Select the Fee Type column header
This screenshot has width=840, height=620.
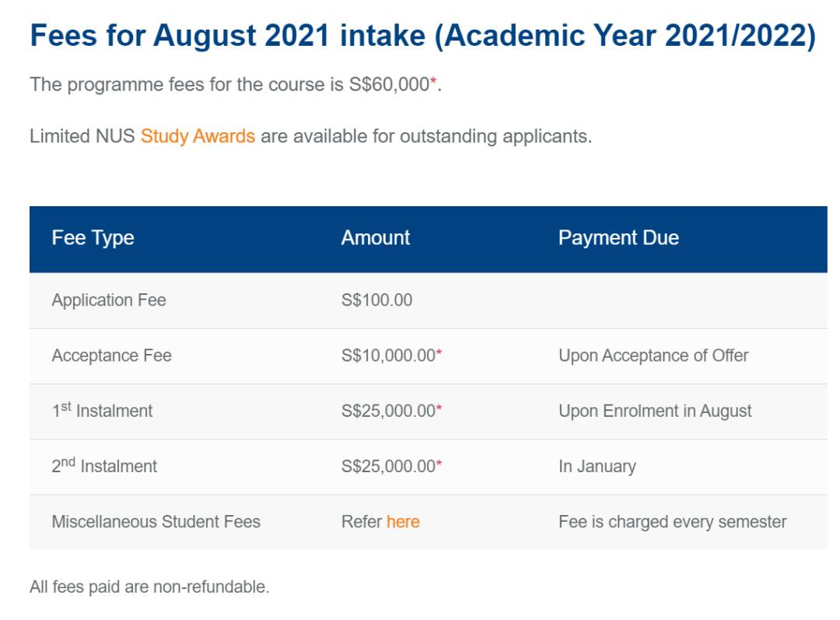(93, 238)
